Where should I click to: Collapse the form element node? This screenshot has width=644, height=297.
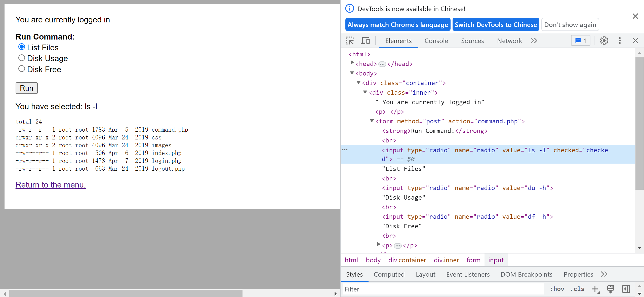click(x=372, y=121)
